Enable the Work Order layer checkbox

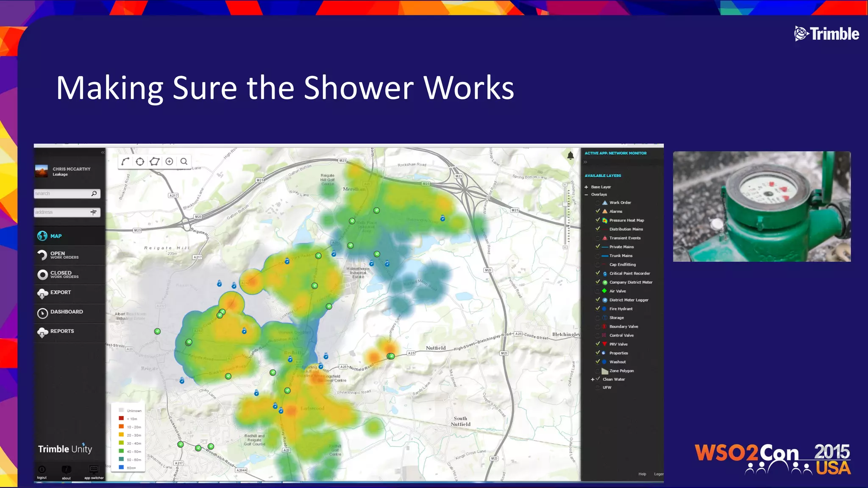coord(598,202)
